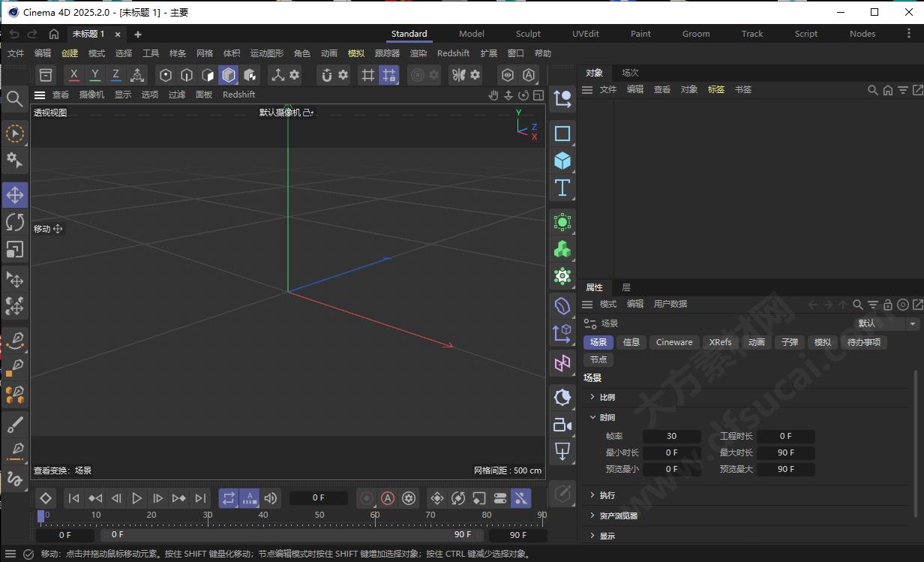Click the camera object icon
The image size is (924, 562).
point(562,425)
